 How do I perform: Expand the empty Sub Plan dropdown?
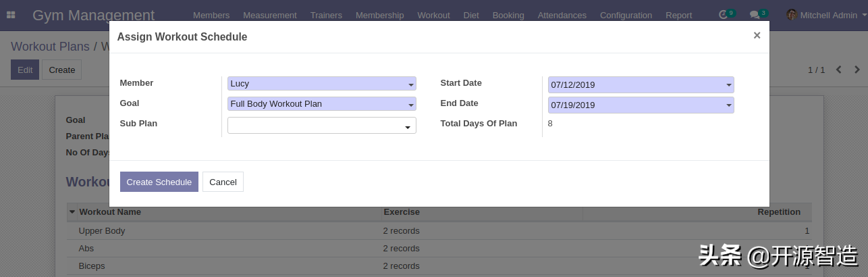[408, 127]
